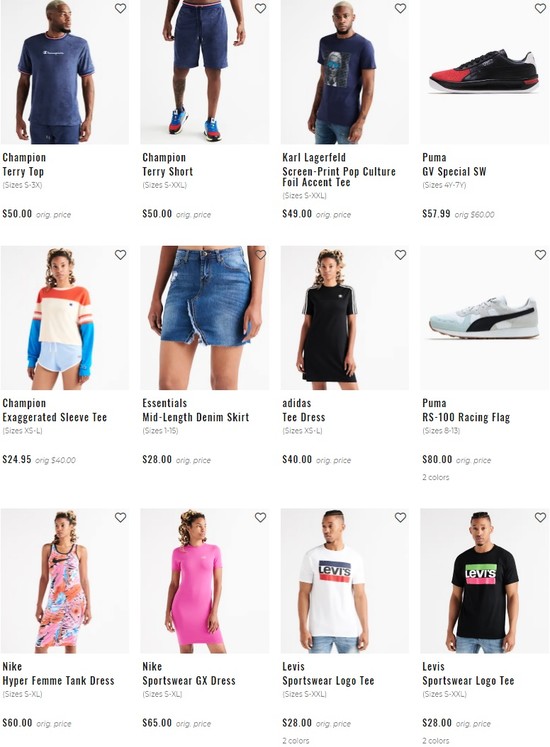Favorite the Essentials Denim Skirt heart icon
The height and width of the screenshot is (747, 550).
point(260,255)
